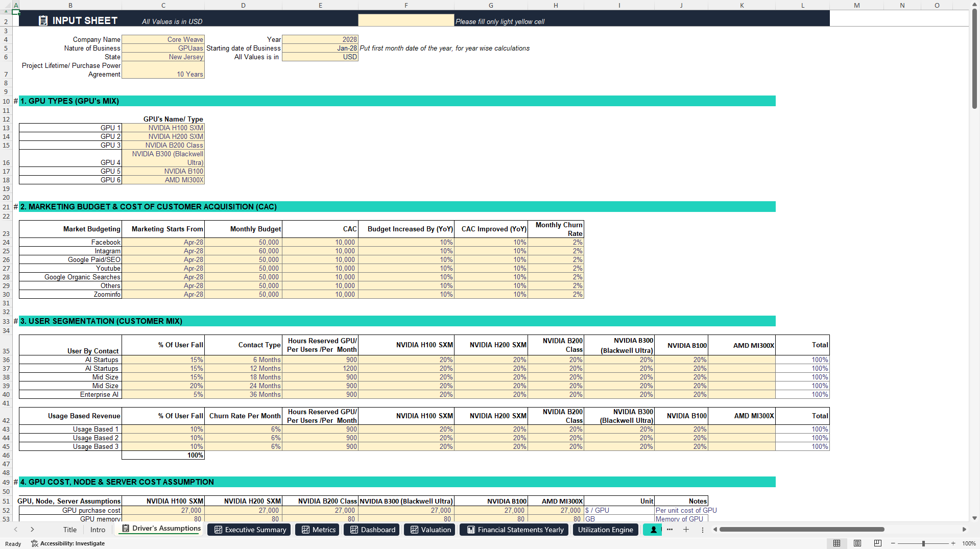Viewport: 980px width, 549px height.
Task: Show more sheet tabs via ellipsis
Action: tap(670, 530)
